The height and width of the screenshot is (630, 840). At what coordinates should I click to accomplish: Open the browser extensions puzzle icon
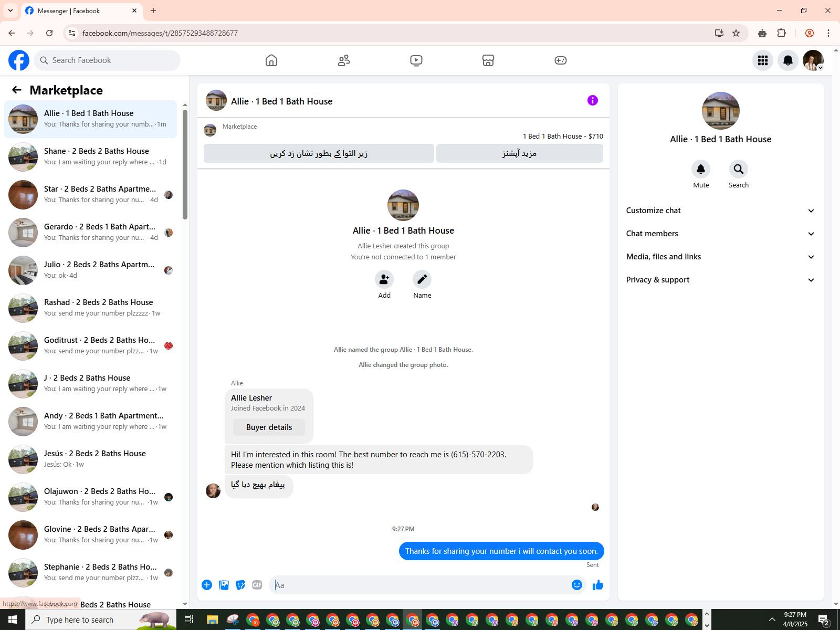click(782, 33)
